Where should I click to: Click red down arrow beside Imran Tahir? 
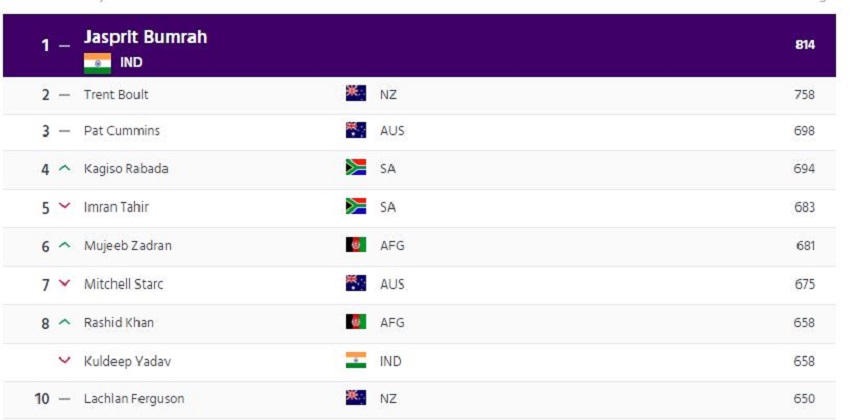click(x=65, y=206)
